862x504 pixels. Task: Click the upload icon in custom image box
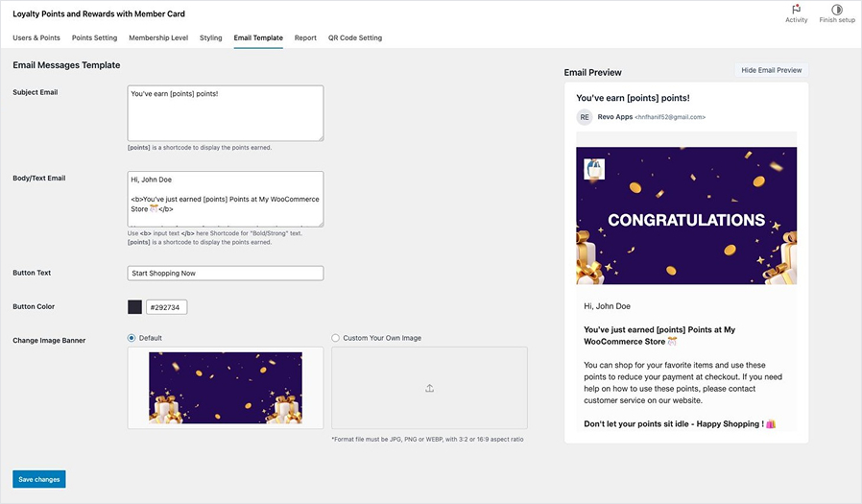click(429, 388)
